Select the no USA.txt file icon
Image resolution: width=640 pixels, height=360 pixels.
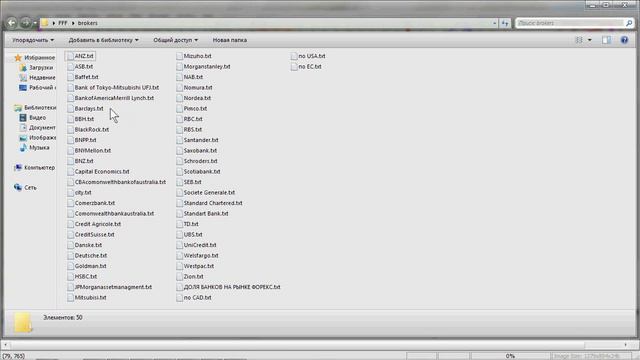coord(294,56)
